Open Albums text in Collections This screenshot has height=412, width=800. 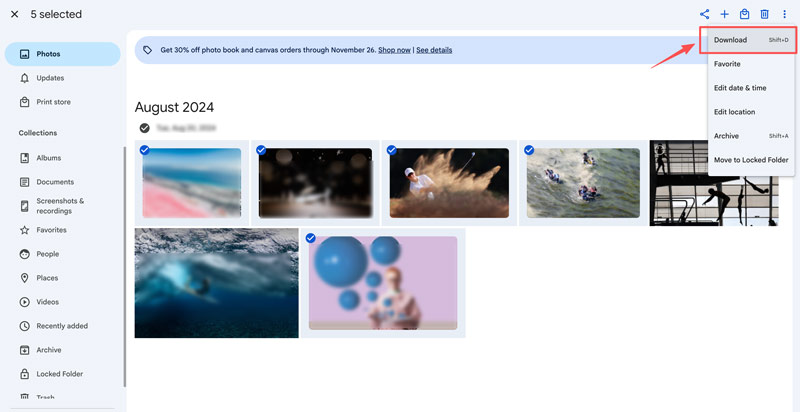[48, 158]
